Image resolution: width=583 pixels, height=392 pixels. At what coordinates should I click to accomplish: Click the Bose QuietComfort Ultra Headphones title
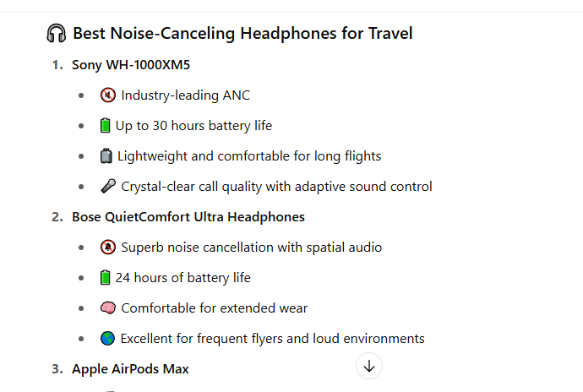click(188, 217)
